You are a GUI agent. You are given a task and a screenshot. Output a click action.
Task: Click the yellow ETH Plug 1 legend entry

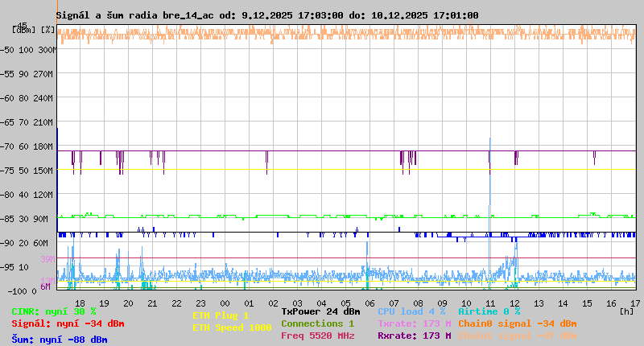point(221,315)
